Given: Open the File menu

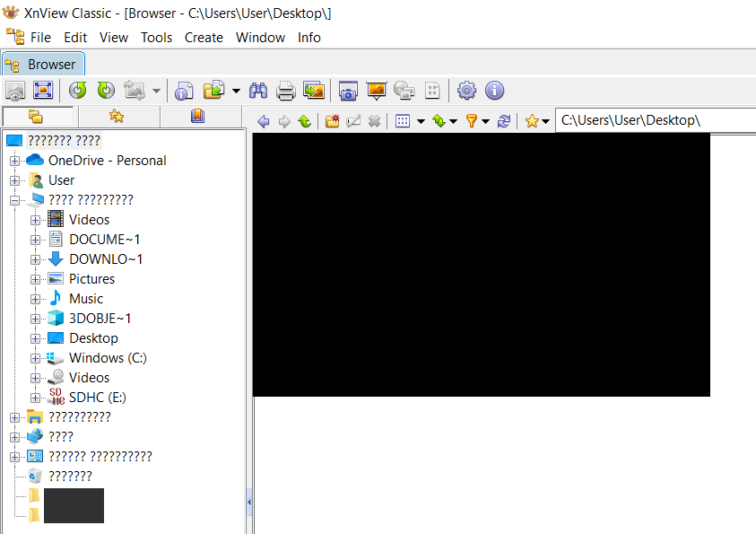Looking at the screenshot, I should [40, 38].
